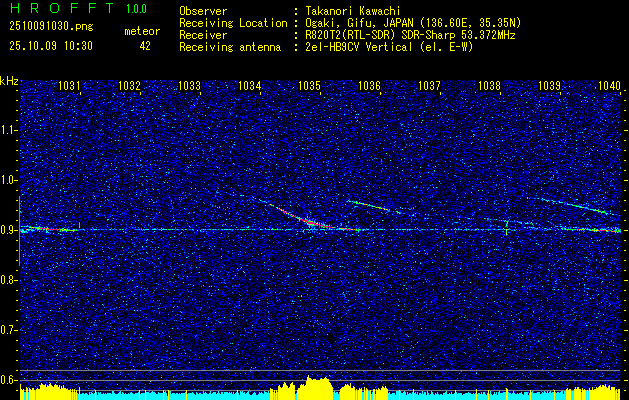
Task: Select the 1.0.0 version number
Action: pyautogui.click(x=136, y=9)
